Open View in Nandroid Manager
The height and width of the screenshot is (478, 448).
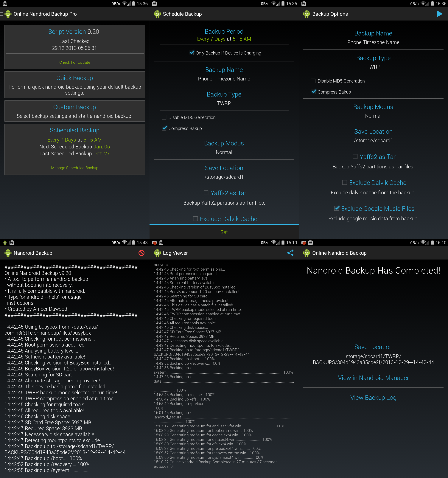(373, 378)
